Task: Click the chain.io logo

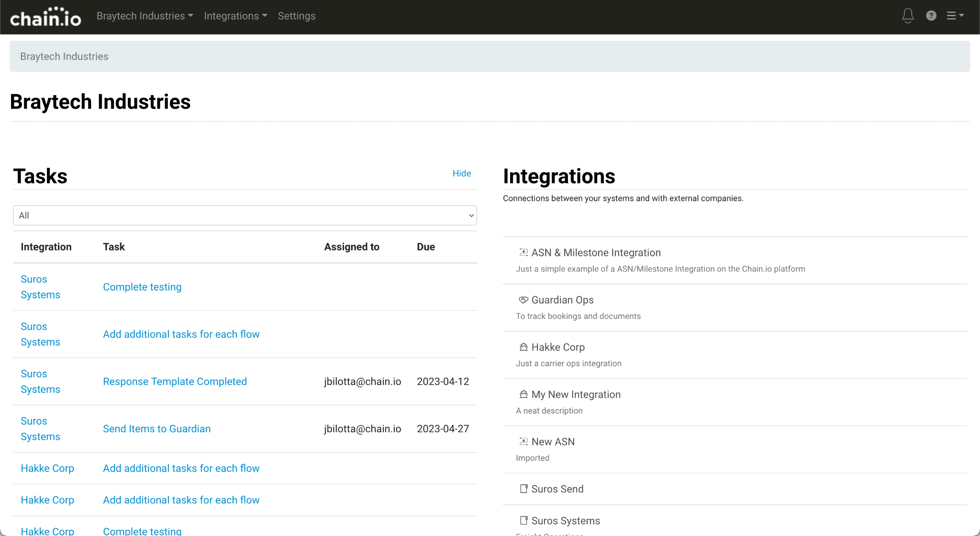Action: pyautogui.click(x=45, y=17)
